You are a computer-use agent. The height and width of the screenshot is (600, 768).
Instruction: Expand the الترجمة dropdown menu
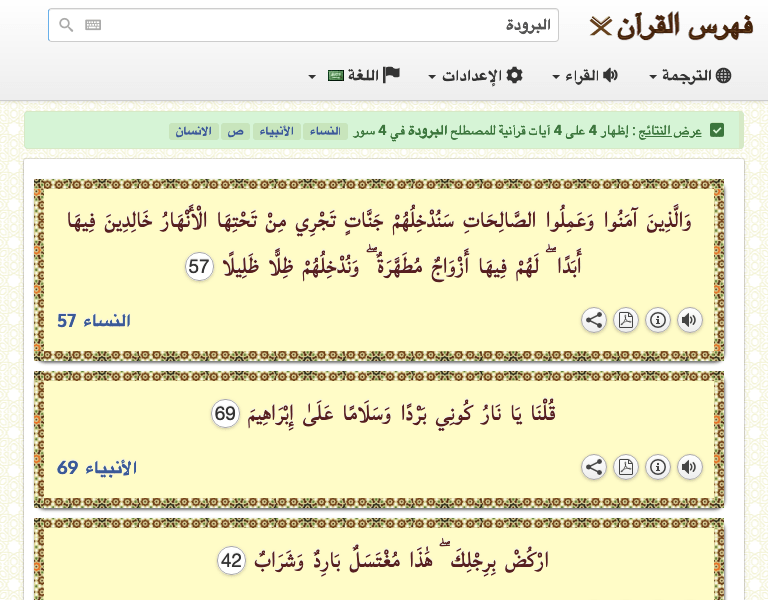(690, 76)
